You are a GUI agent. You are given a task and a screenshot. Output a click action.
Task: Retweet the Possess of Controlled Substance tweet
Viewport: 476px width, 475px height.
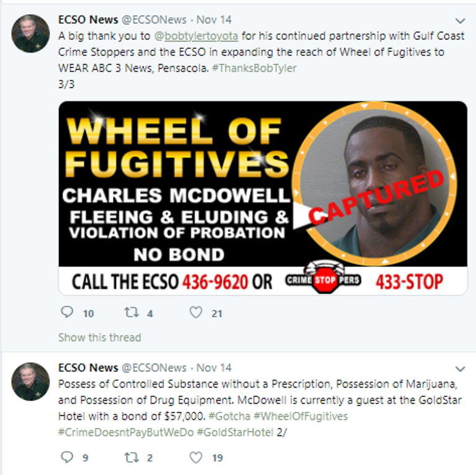pyautogui.click(x=131, y=457)
